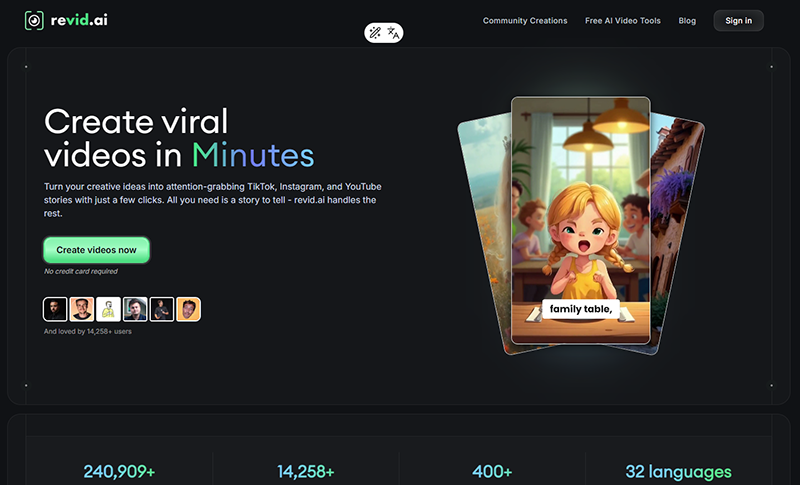Click the Create videos now button

point(96,250)
